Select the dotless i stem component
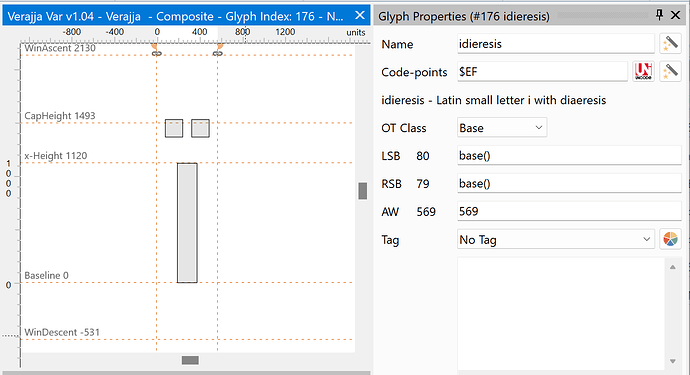The height and width of the screenshot is (375, 690). pyautogui.click(x=187, y=223)
